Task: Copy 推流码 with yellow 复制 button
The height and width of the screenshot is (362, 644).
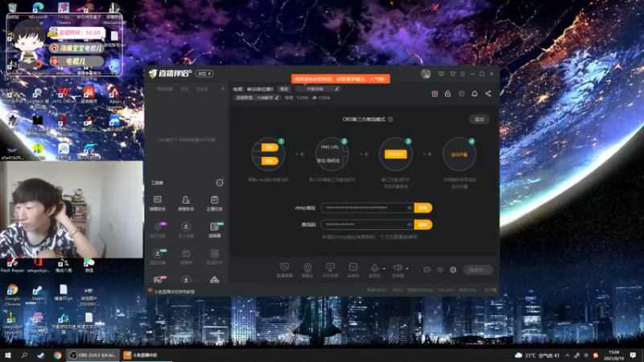Action: (423, 224)
